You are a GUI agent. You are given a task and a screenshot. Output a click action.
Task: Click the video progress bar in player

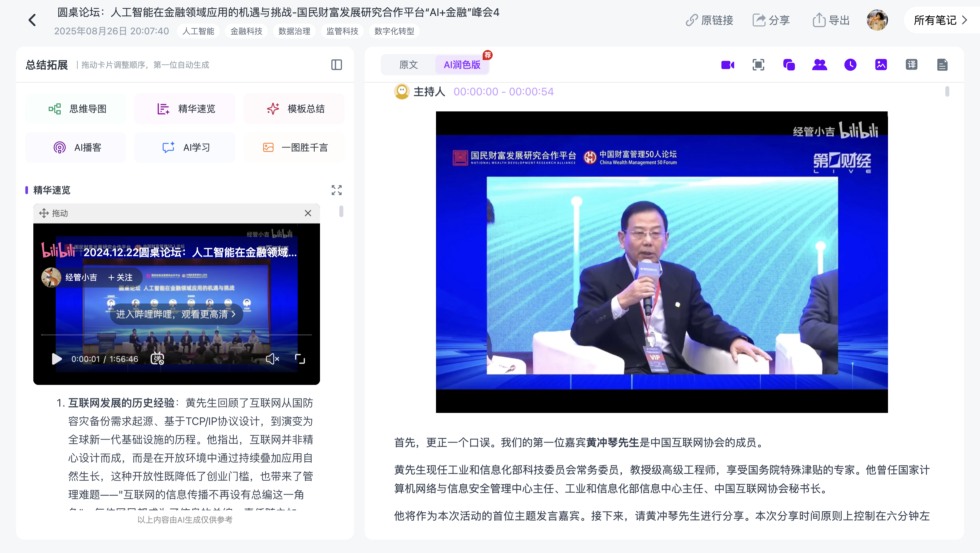pos(176,335)
